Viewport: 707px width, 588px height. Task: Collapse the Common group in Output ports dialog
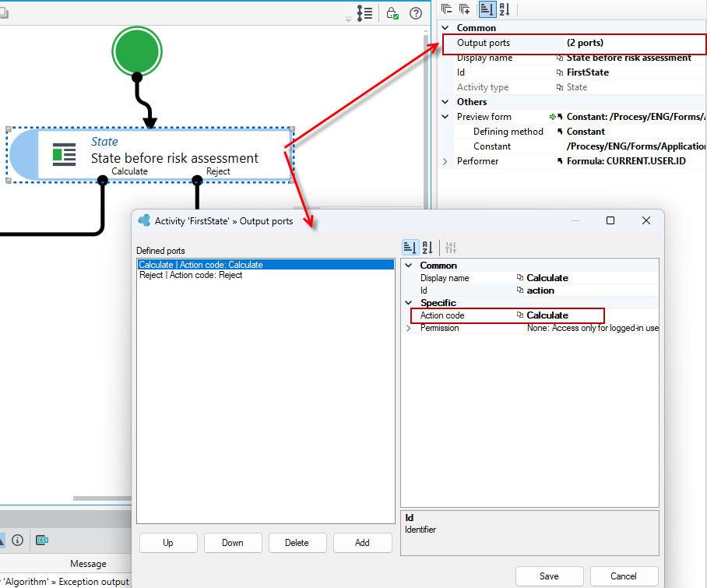[409, 265]
